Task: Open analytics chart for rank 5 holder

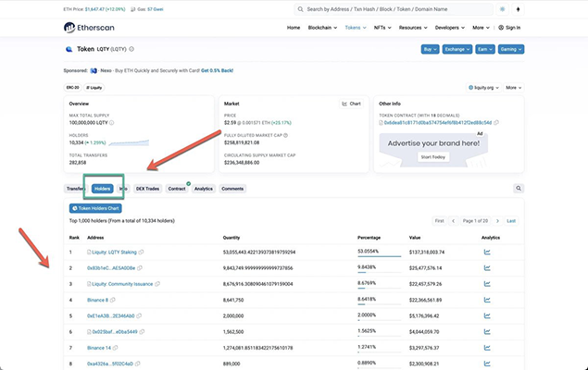Action: click(487, 315)
